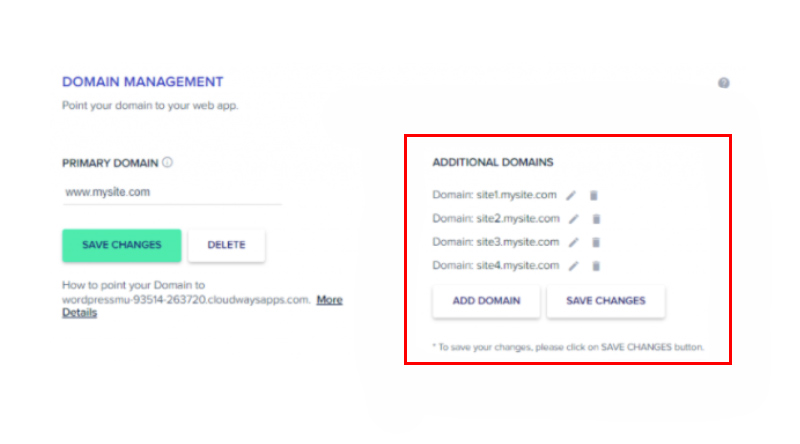This screenshot has height=444, width=800.
Task: Delete site1.mysite.com using trash icon
Action: click(x=593, y=195)
